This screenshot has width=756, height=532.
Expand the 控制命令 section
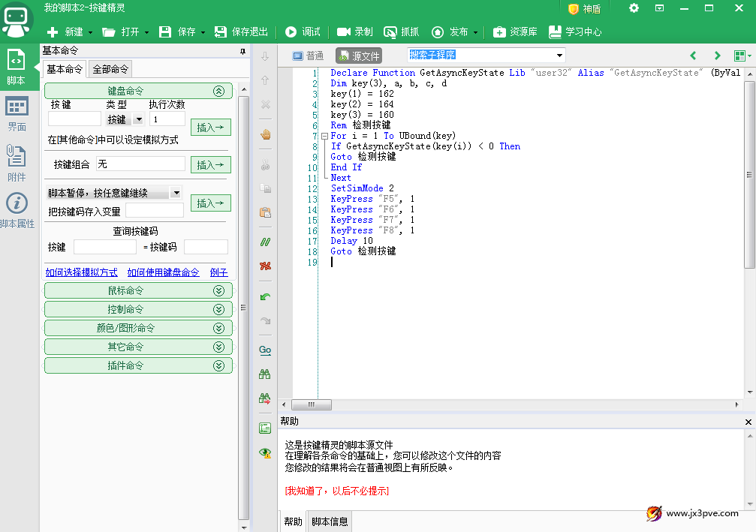coord(219,309)
